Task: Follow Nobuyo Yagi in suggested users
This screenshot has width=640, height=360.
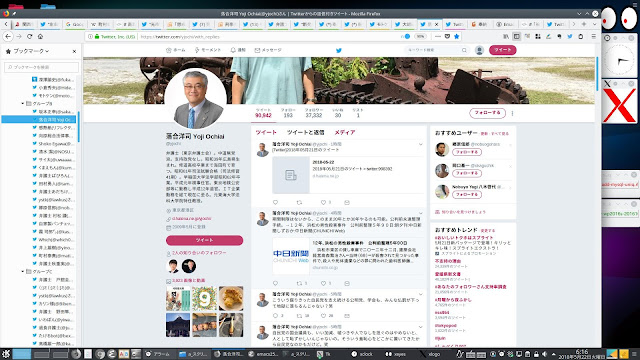Action: click(x=467, y=195)
